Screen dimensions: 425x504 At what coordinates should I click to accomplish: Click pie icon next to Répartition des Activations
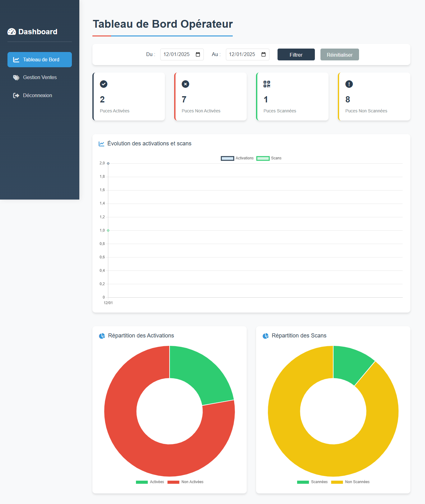tap(102, 336)
